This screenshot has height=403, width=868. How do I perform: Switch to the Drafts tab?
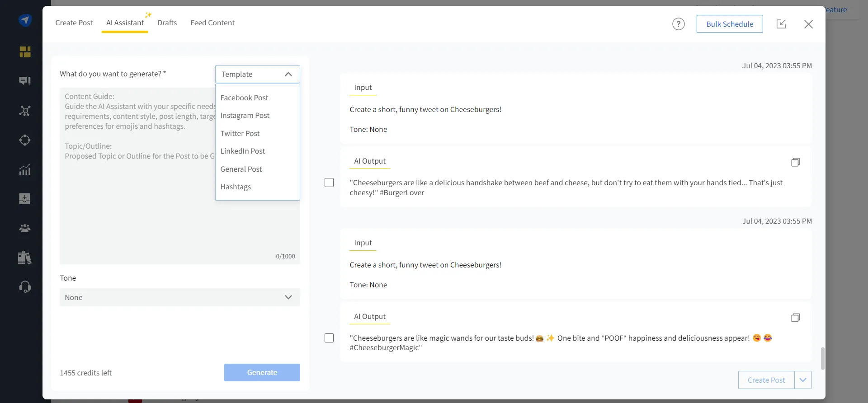click(x=167, y=23)
